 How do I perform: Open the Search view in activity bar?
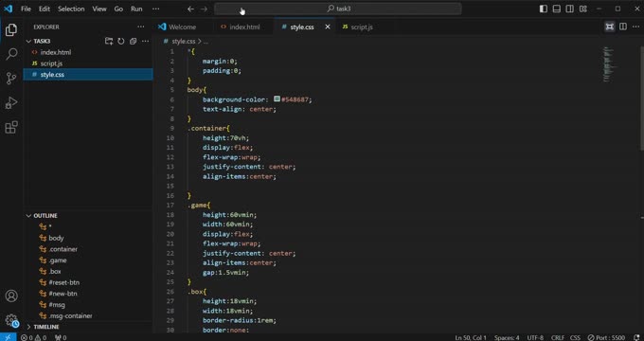coord(11,54)
